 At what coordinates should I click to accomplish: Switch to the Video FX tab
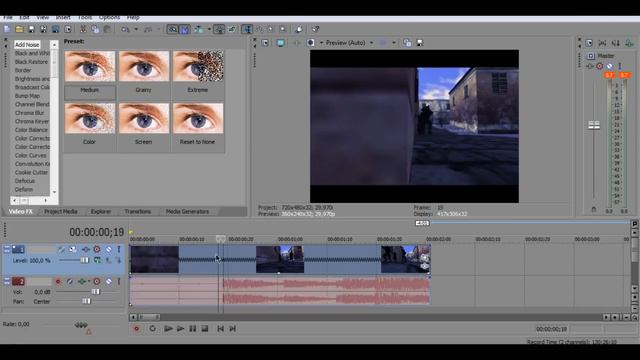pyautogui.click(x=20, y=211)
